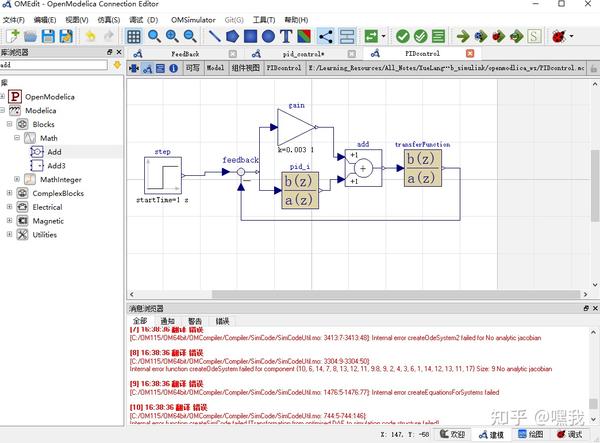Open the 文件(F) menu
The width and height of the screenshot is (600, 443).
(x=13, y=20)
